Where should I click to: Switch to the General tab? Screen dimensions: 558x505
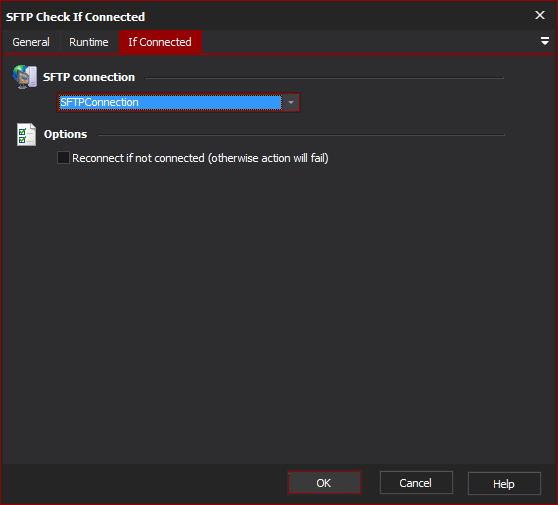[x=31, y=42]
